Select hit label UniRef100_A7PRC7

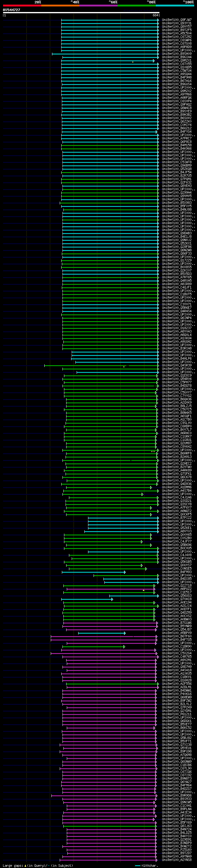tap(176, 139)
